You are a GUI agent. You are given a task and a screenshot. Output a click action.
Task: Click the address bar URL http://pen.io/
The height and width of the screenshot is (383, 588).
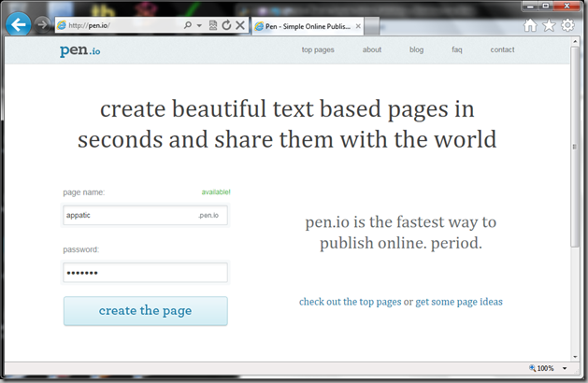coord(89,25)
